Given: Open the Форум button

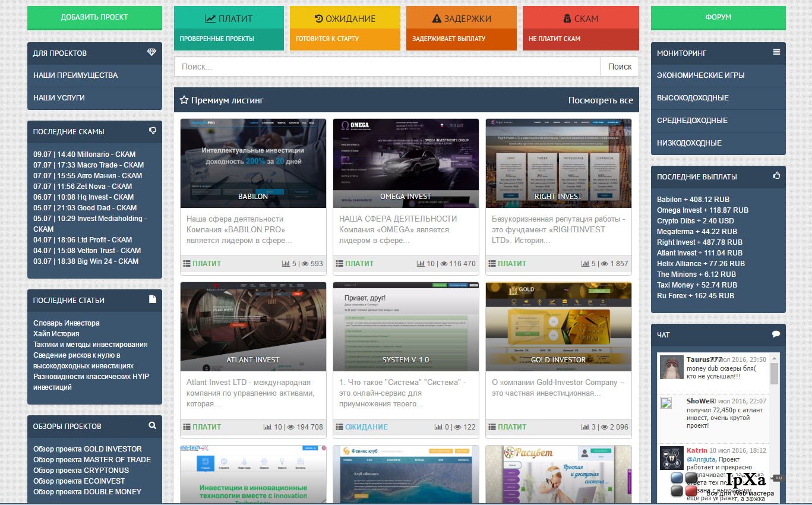Looking at the screenshot, I should [718, 17].
